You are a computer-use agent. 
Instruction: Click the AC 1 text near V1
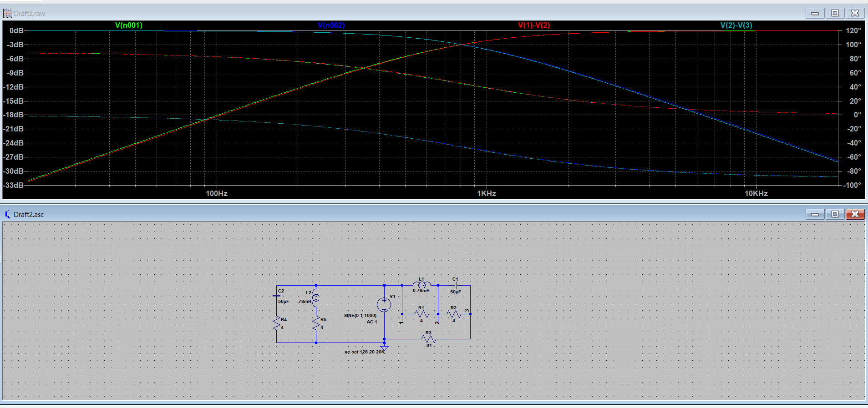pos(372,322)
